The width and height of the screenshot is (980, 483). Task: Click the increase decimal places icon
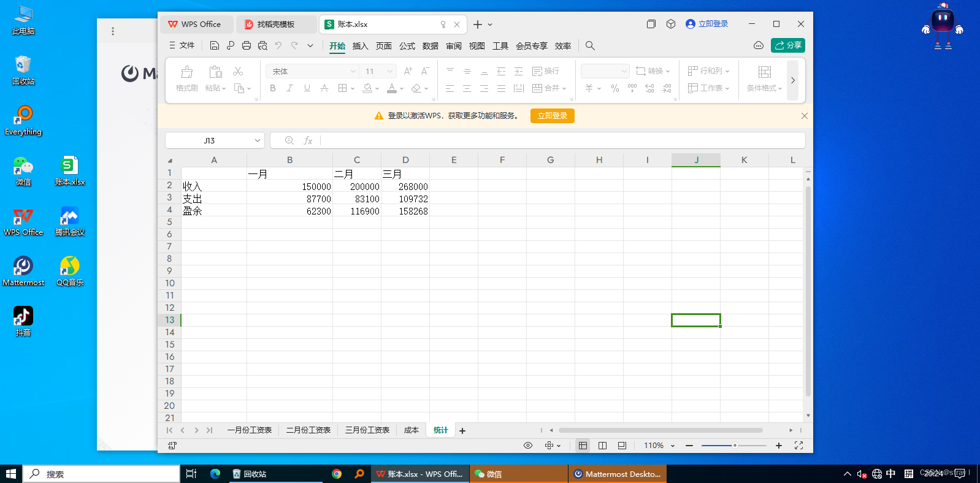(649, 88)
